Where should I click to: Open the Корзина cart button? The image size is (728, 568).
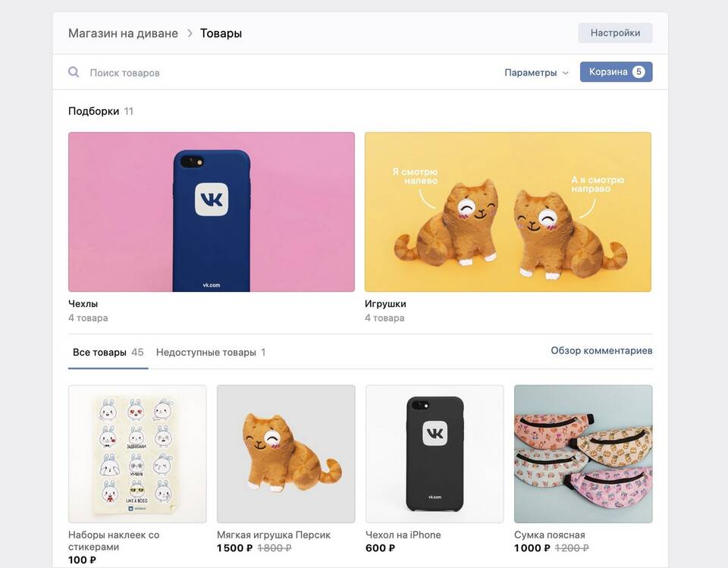(616, 72)
